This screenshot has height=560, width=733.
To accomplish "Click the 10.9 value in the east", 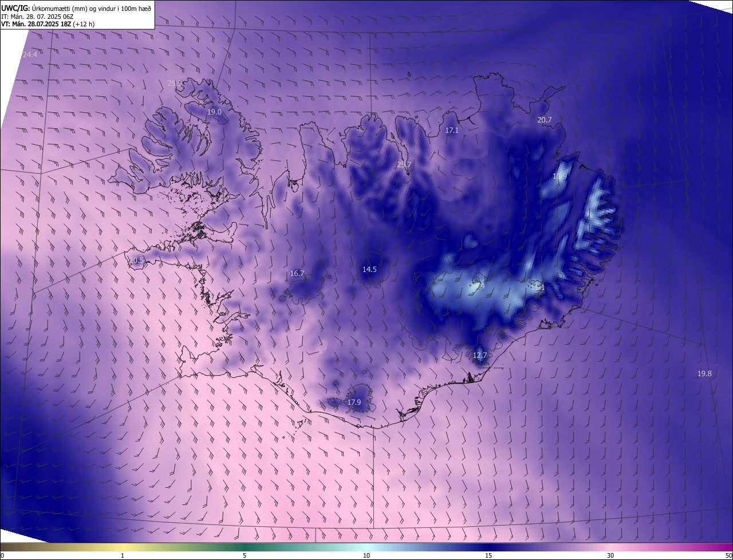I will (559, 176).
